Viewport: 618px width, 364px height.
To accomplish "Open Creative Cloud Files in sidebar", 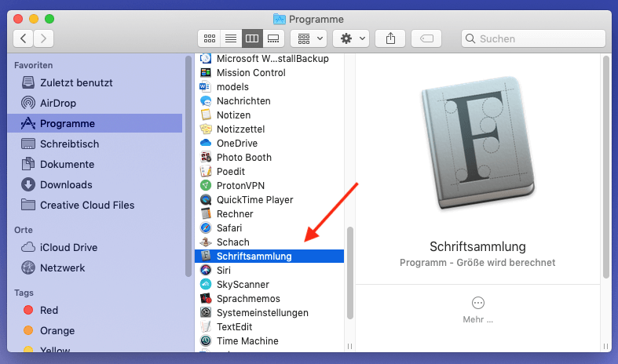I will pyautogui.click(x=94, y=206).
